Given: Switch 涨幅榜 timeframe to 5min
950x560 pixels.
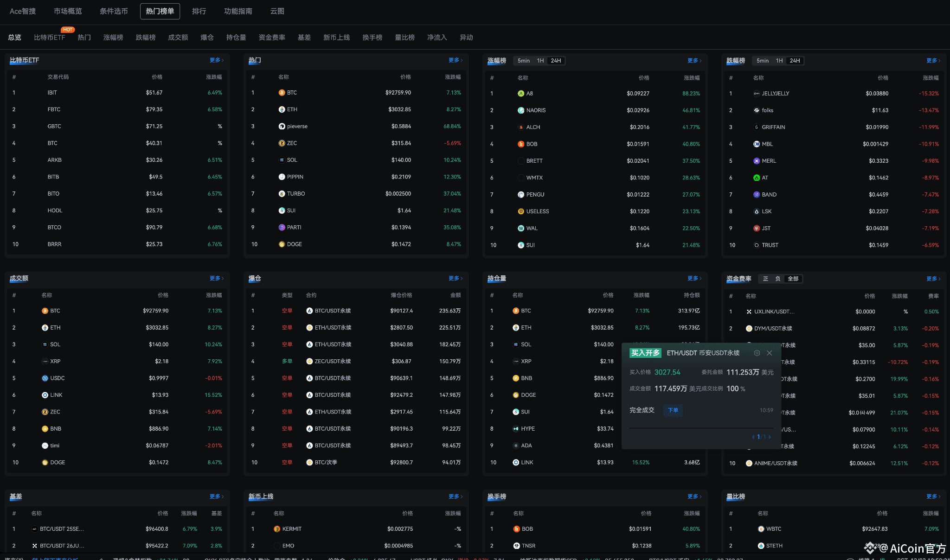Looking at the screenshot, I should coord(524,61).
